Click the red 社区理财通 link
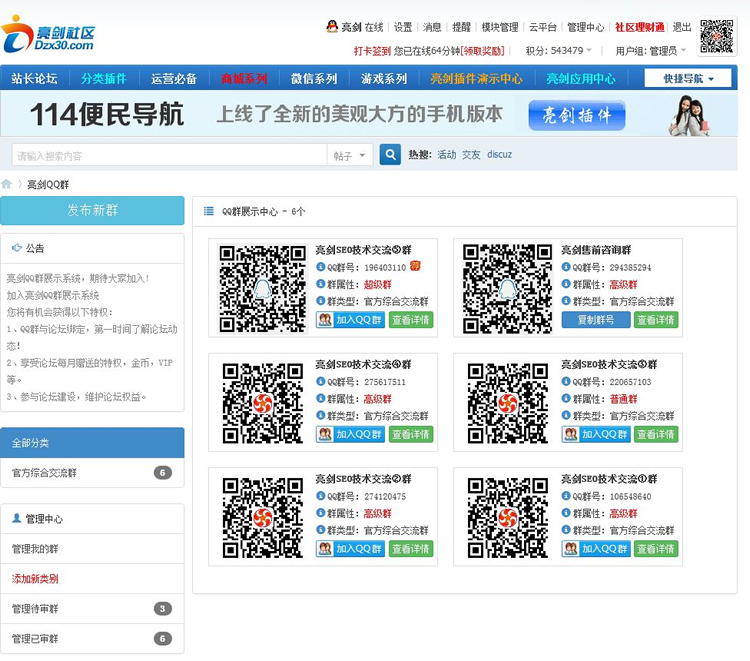Viewport: 750px width, 661px height. click(x=640, y=27)
